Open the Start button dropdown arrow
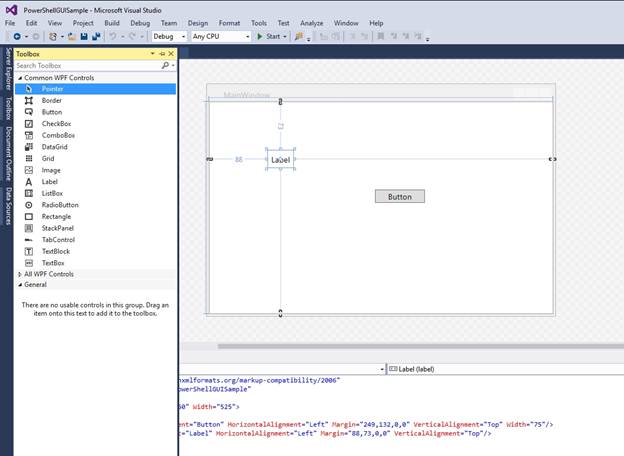 point(285,37)
